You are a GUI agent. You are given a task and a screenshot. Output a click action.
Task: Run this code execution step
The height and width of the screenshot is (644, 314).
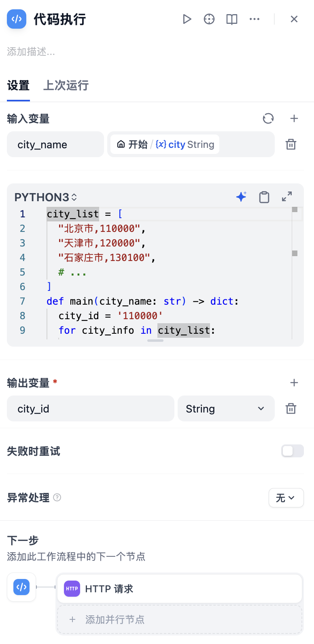coord(187,19)
